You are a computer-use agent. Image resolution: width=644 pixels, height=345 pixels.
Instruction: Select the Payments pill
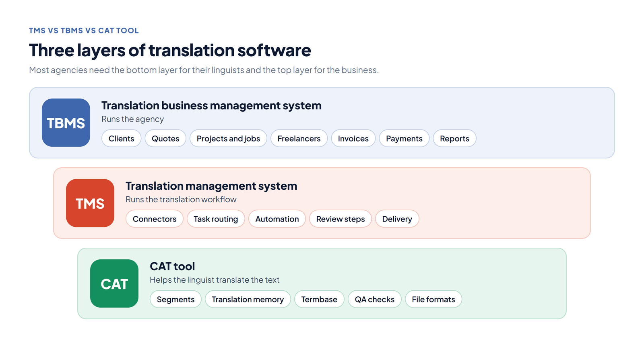click(404, 138)
